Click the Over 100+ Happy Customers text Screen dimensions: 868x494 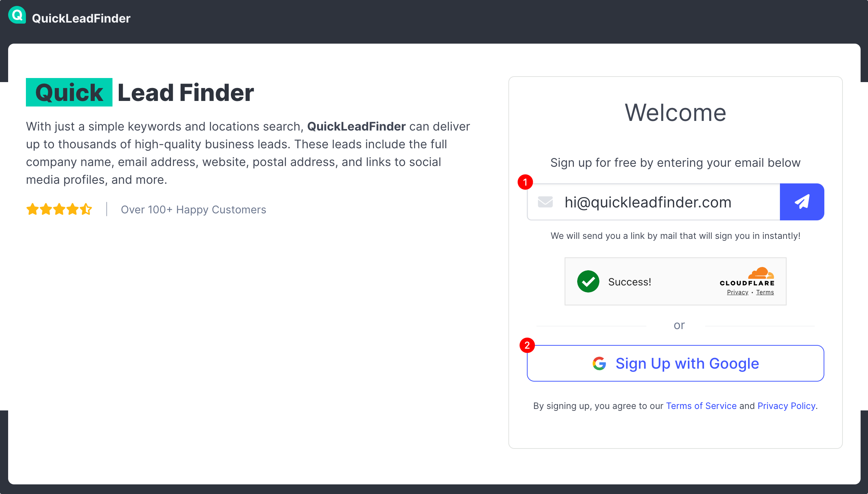coord(194,210)
